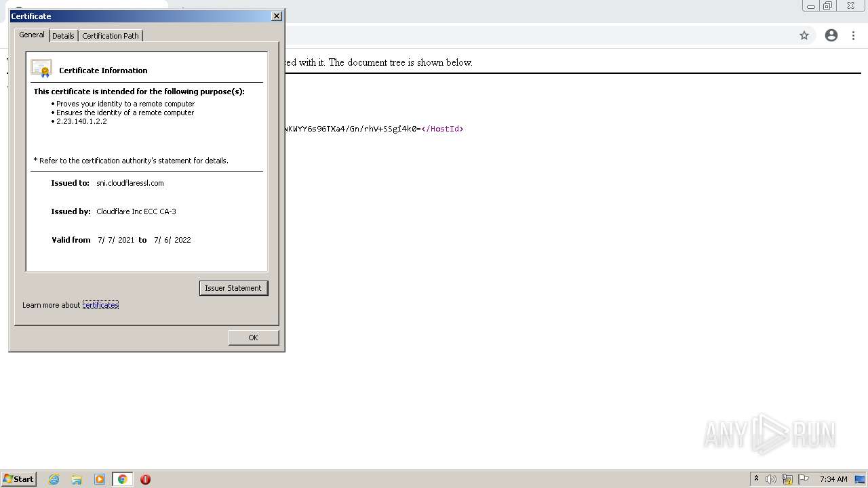Open the Action Center flag icon
Image resolution: width=868 pixels, height=488 pixels.
tap(804, 479)
